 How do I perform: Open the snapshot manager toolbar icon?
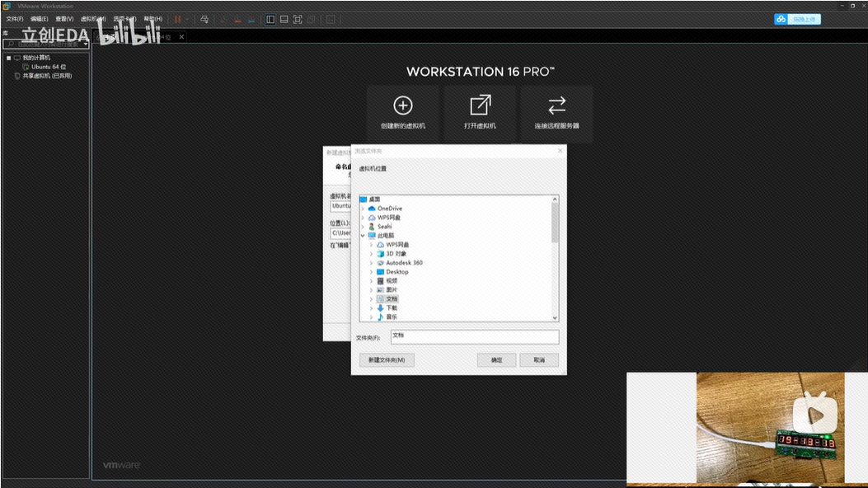coord(251,19)
